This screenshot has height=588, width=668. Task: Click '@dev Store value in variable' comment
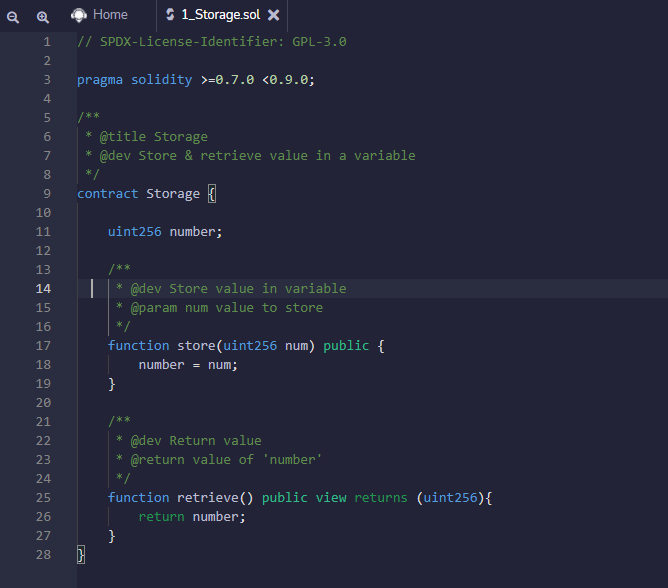click(231, 289)
